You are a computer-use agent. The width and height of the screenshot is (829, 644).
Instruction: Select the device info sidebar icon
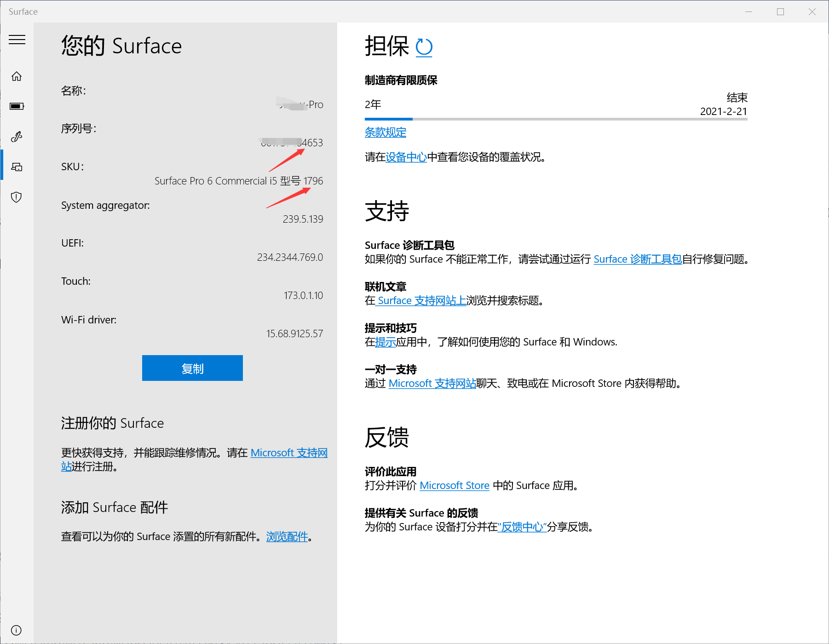pyautogui.click(x=17, y=167)
